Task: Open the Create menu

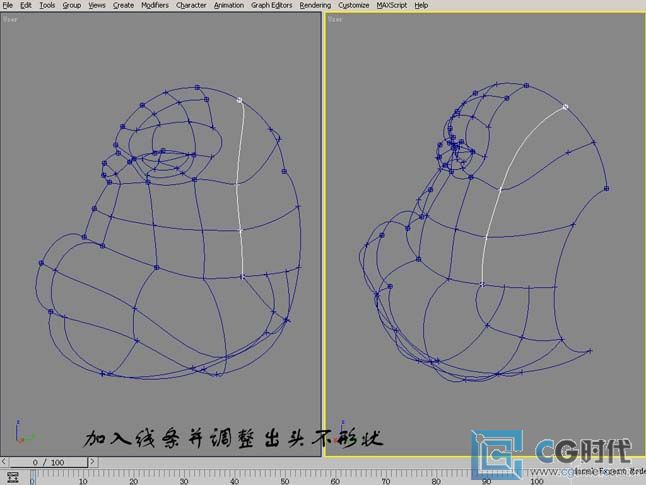Action: [x=123, y=5]
